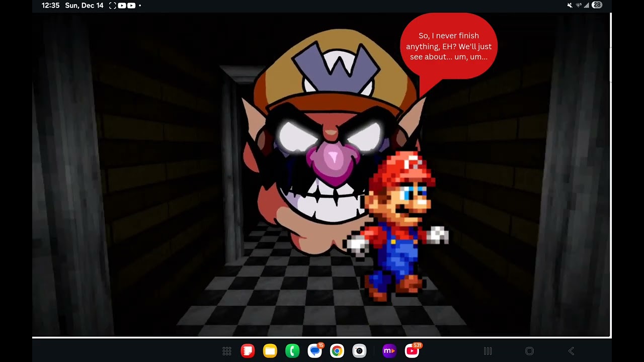Tap first YouTube notification icon in status bar
The height and width of the screenshot is (362, 644).
coord(122,6)
